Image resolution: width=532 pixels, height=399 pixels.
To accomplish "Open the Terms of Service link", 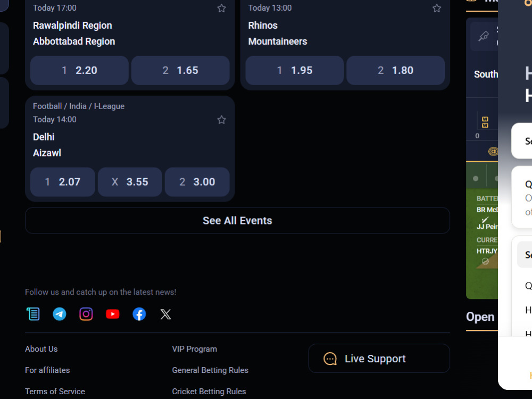I will tap(55, 391).
